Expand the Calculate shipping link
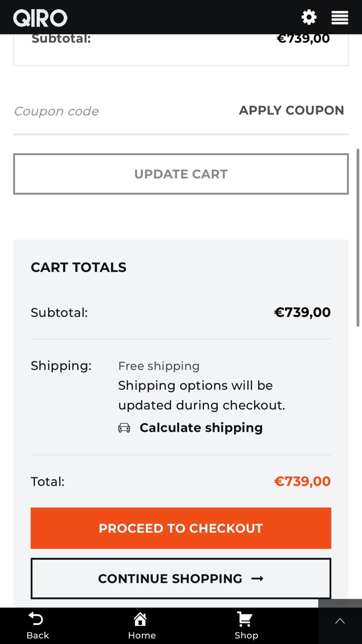 [x=201, y=428]
